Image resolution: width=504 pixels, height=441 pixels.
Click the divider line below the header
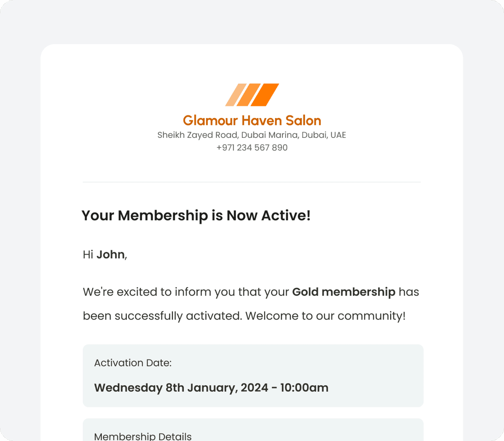(252, 182)
